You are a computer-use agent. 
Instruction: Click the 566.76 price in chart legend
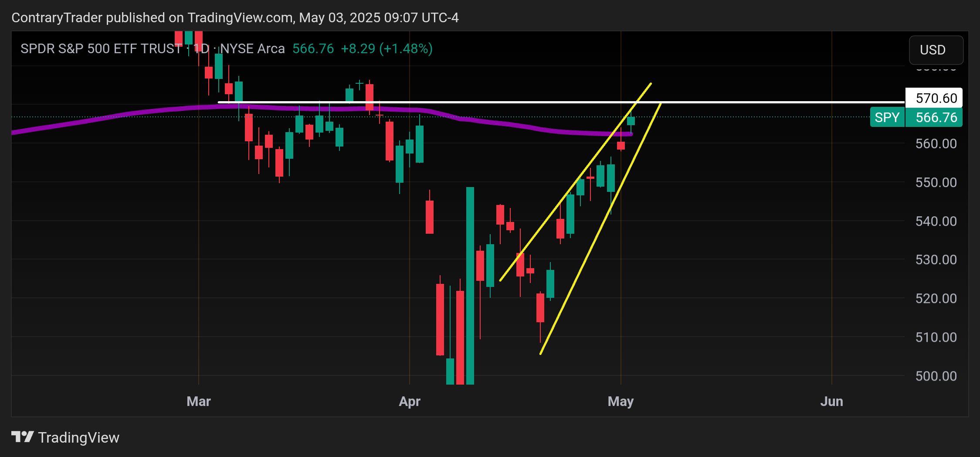point(313,48)
